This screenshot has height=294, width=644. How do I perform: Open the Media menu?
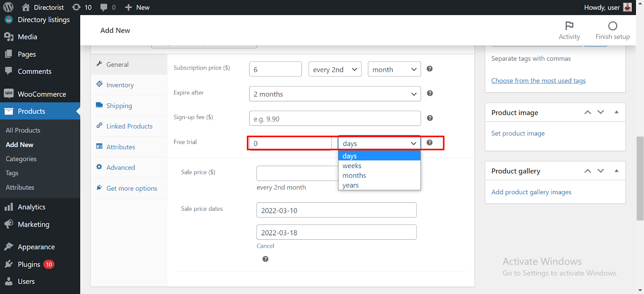pos(40,37)
